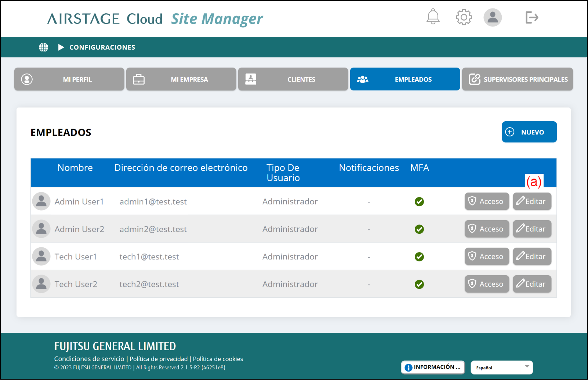Click the logout icon in header
Image resolution: width=588 pixels, height=380 pixels.
point(531,17)
